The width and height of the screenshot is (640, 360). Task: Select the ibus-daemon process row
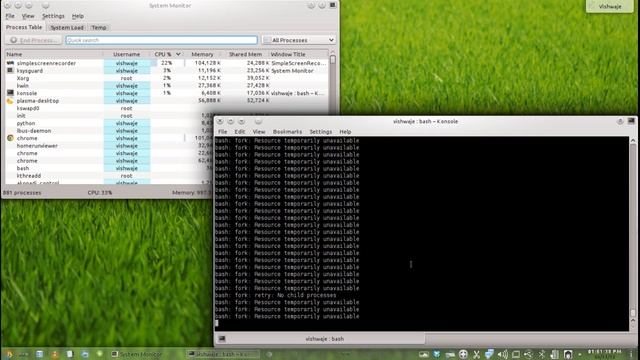[109, 131]
